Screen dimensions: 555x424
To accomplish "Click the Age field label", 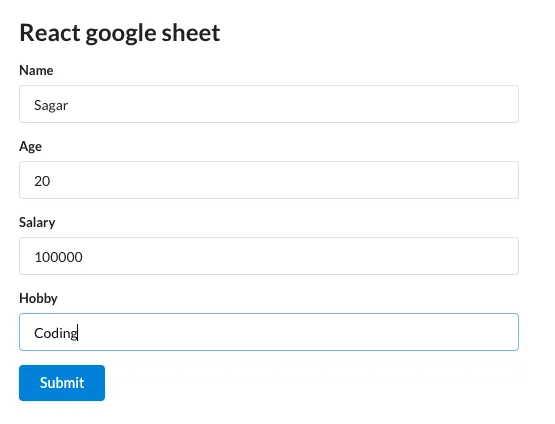I will [30, 147].
